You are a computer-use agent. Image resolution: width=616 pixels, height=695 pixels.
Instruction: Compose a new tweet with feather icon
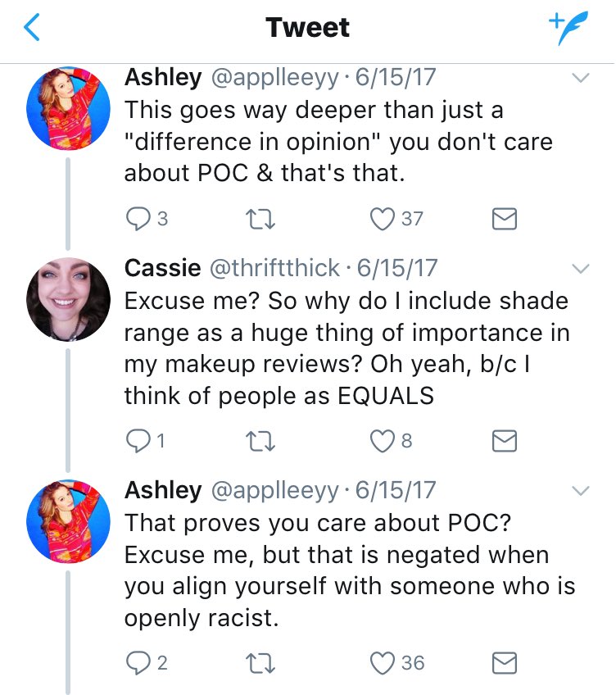[x=568, y=28]
